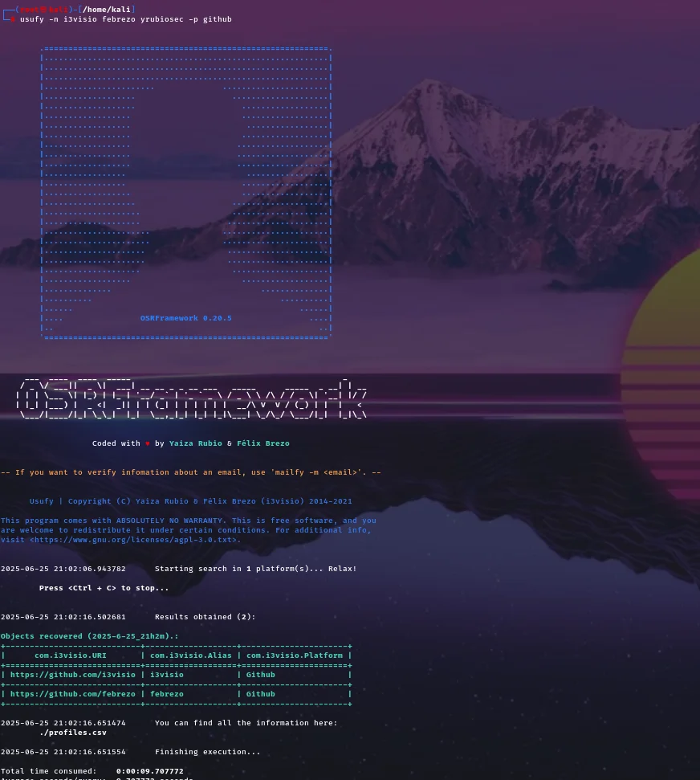Viewport: 700px width, 780px height.
Task: Click the typed command 'usufy -n i3visio febrezo yrubiosec -p github'
Action: pyautogui.click(x=126, y=19)
